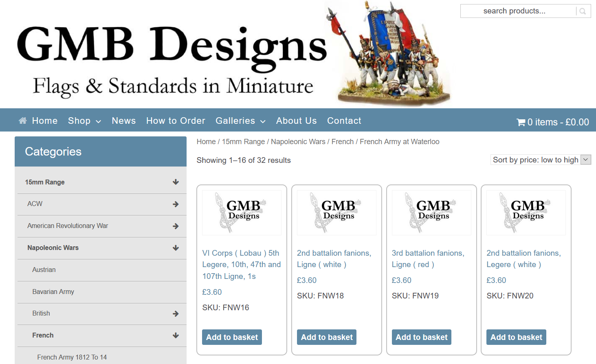Click the Napoleonic Wars breadcrumb link
Image resolution: width=596 pixels, height=364 pixels.
click(298, 142)
